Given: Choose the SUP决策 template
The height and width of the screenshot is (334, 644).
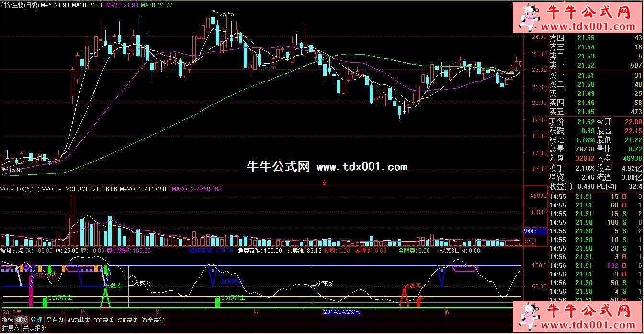Looking at the screenshot, I should pyautogui.click(x=129, y=320).
